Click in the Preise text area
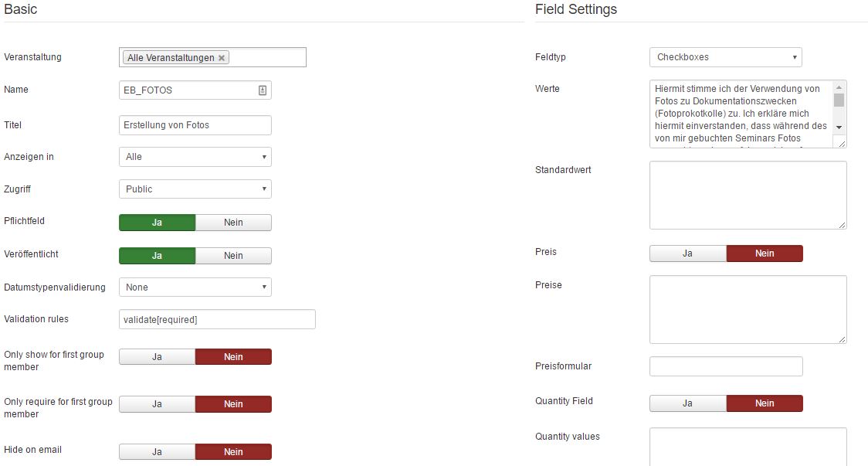This screenshot has width=868, height=466. click(747, 309)
